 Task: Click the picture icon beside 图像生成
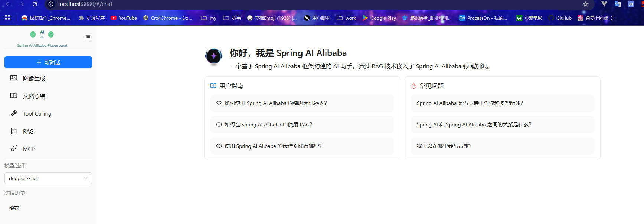pyautogui.click(x=14, y=78)
